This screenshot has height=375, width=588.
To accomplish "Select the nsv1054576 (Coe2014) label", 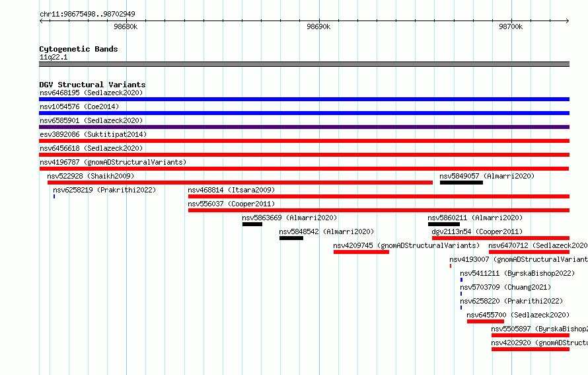I will [79, 106].
